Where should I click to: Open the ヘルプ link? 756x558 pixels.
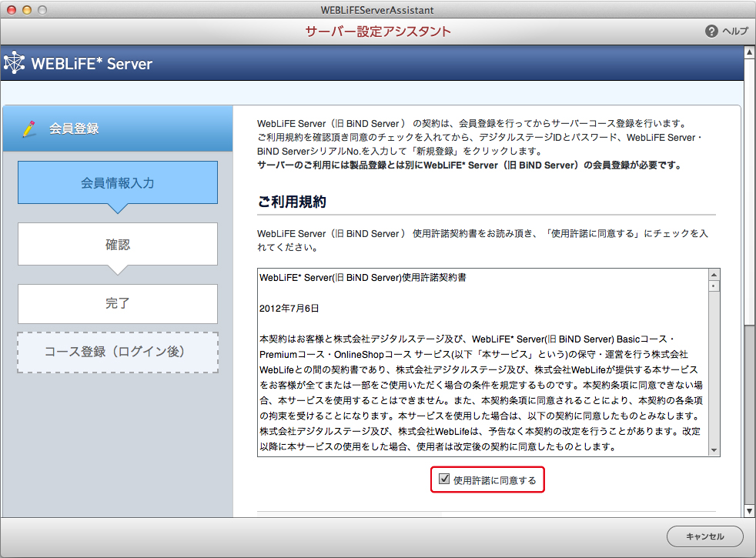pos(735,32)
